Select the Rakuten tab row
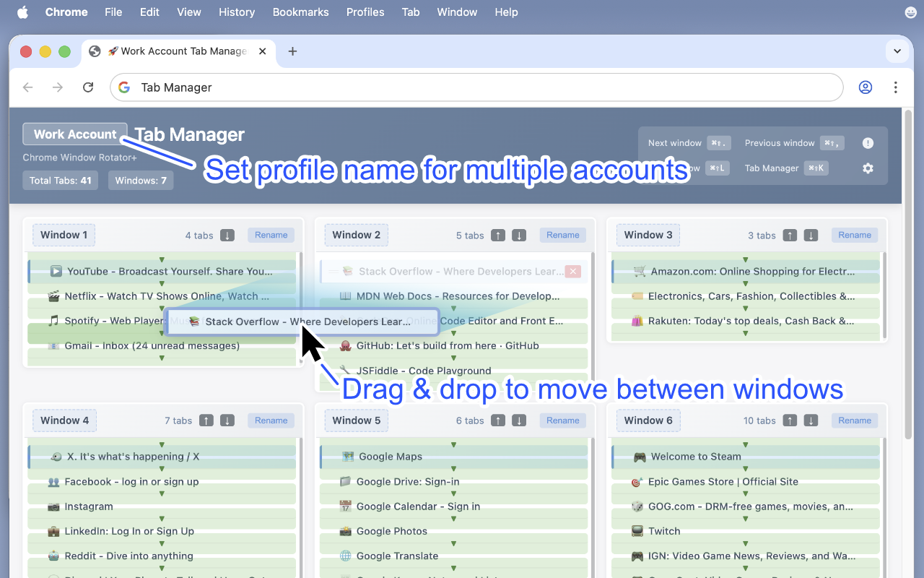 (x=745, y=321)
